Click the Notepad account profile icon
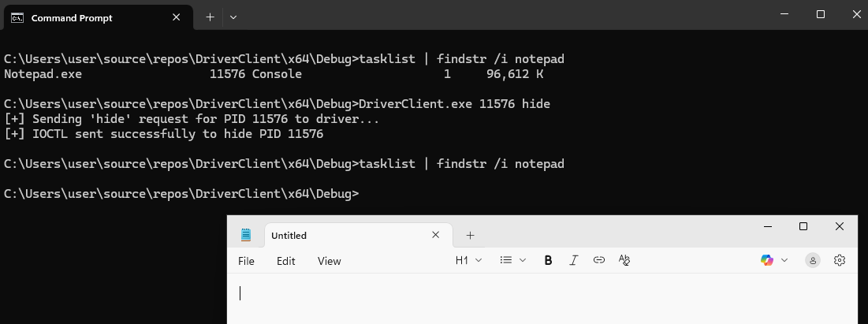868x324 pixels. click(x=813, y=260)
